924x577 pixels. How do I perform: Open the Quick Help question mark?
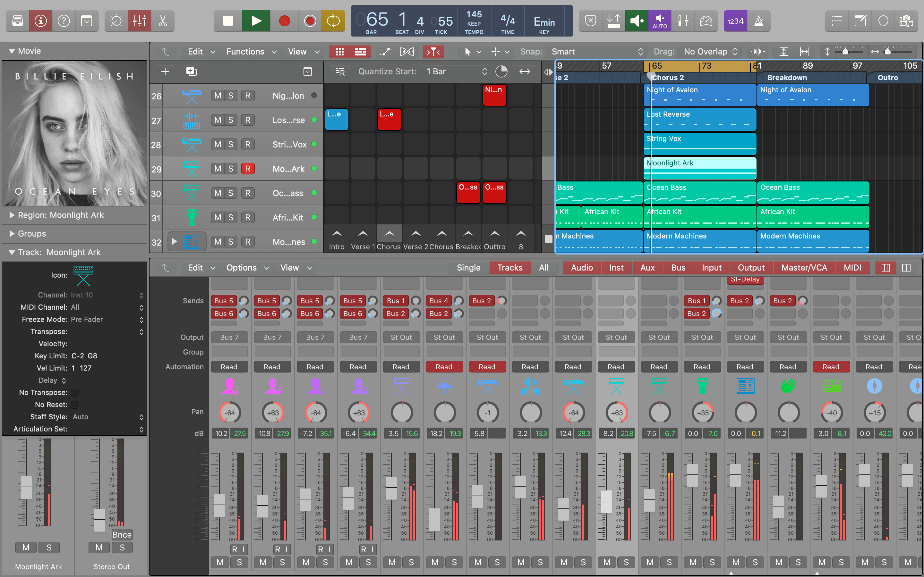click(x=64, y=21)
